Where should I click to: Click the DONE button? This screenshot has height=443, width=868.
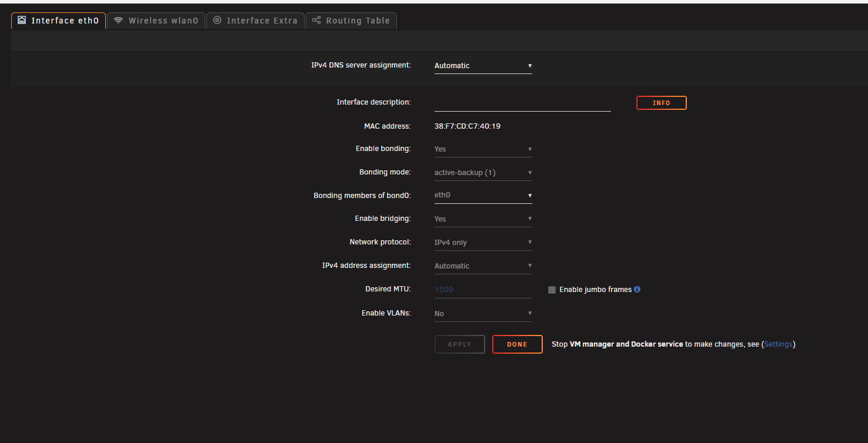pyautogui.click(x=517, y=344)
